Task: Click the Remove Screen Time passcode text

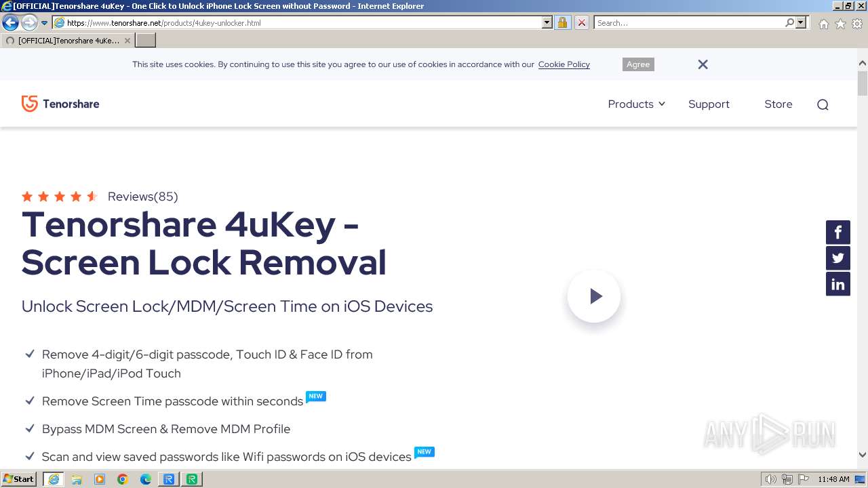Action: click(172, 401)
